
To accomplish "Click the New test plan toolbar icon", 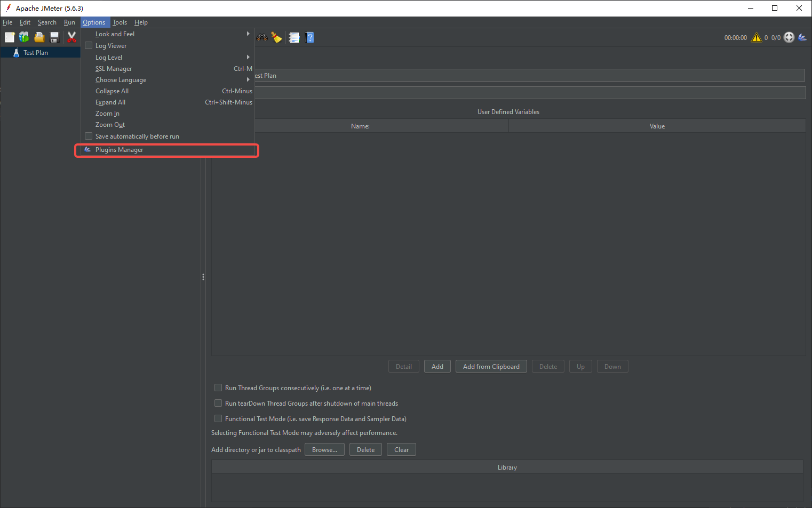I will pyautogui.click(x=10, y=37).
